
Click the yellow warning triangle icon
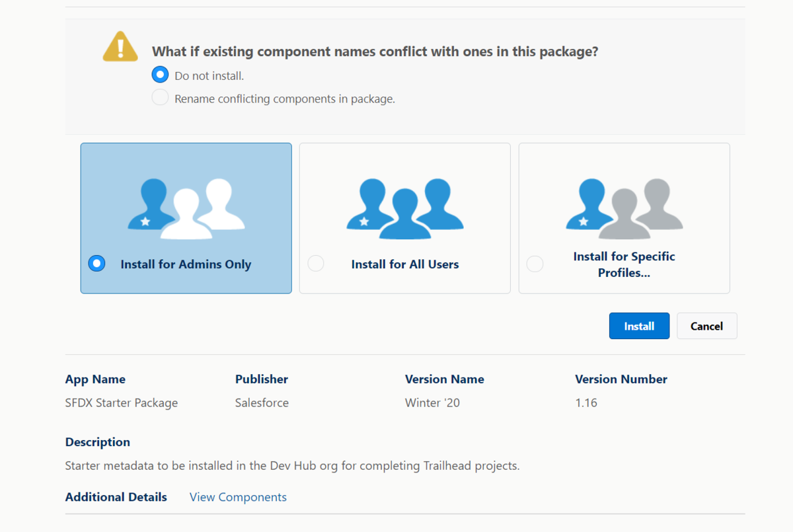coord(120,48)
